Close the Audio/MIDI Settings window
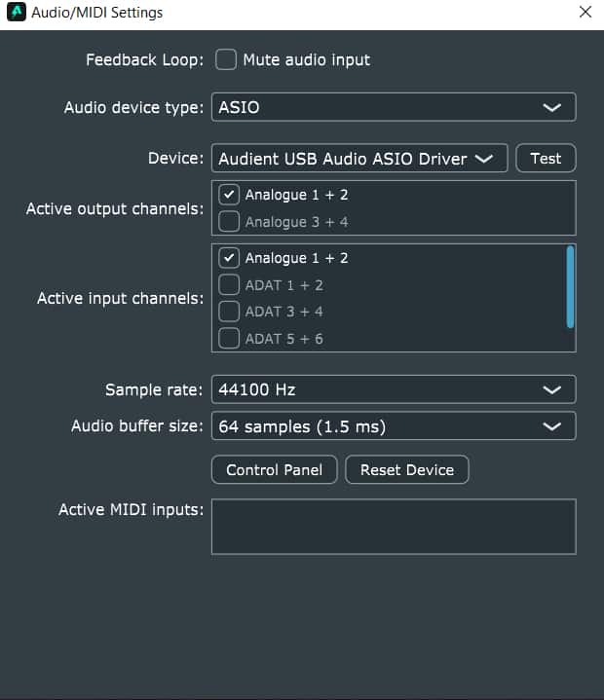The height and width of the screenshot is (700, 604). tap(585, 13)
